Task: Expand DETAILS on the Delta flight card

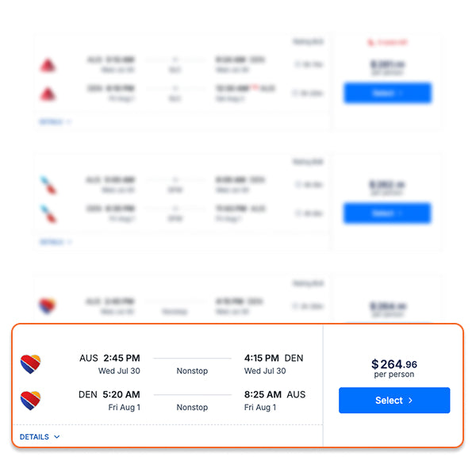Action: pyautogui.click(x=55, y=121)
